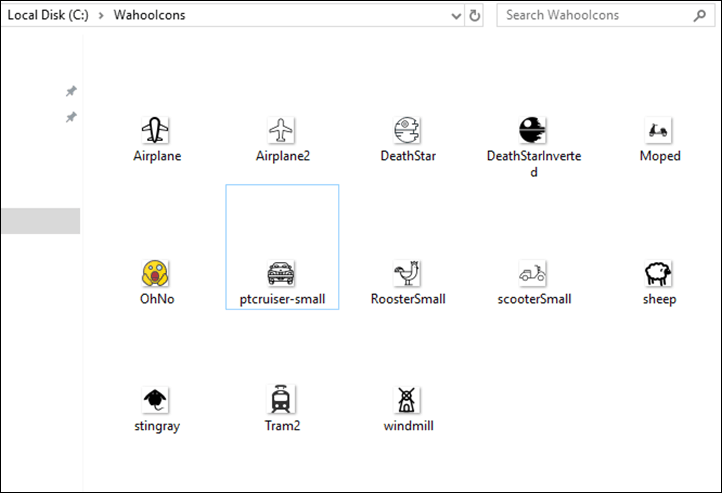Select the DeathStarInverted icon file

coord(533,130)
